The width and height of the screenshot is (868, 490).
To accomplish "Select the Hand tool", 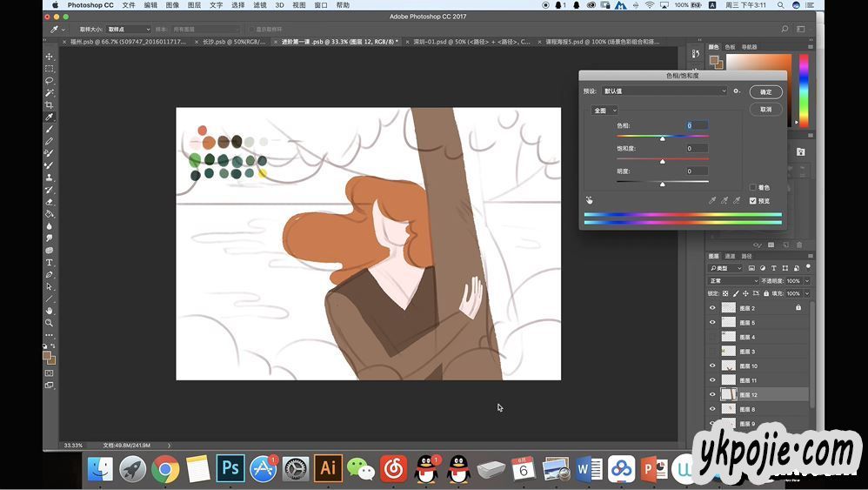I will tap(50, 310).
